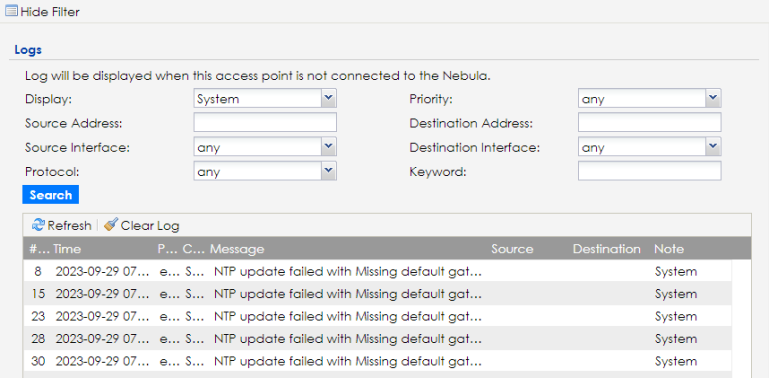
Task: Select log entry number 30
Action: click(377, 361)
